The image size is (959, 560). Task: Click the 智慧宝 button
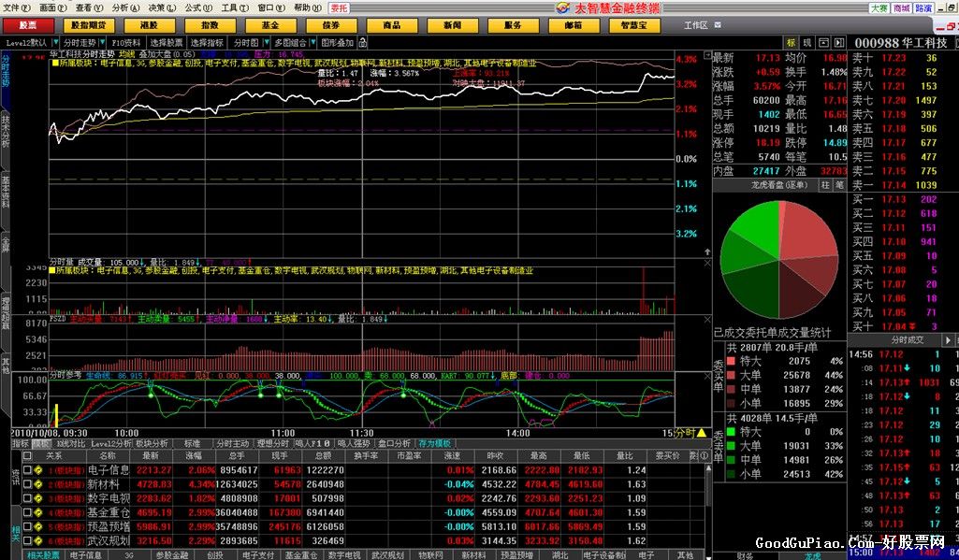click(x=634, y=25)
